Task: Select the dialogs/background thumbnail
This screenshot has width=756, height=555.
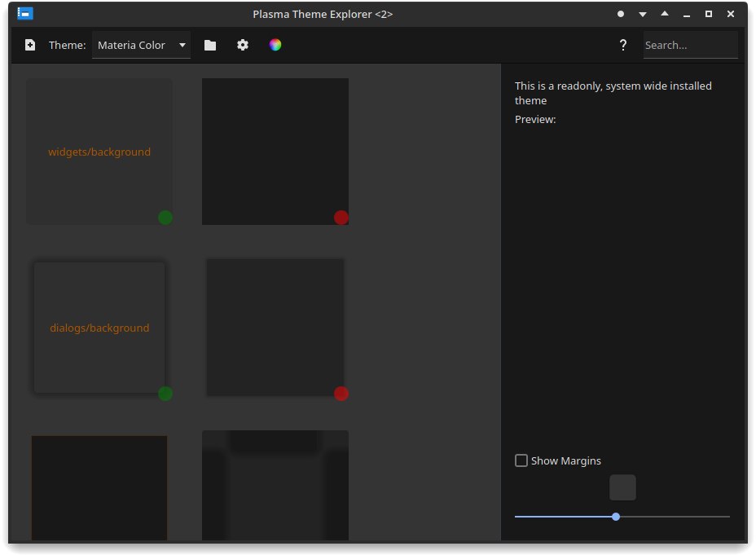Action: [99, 328]
